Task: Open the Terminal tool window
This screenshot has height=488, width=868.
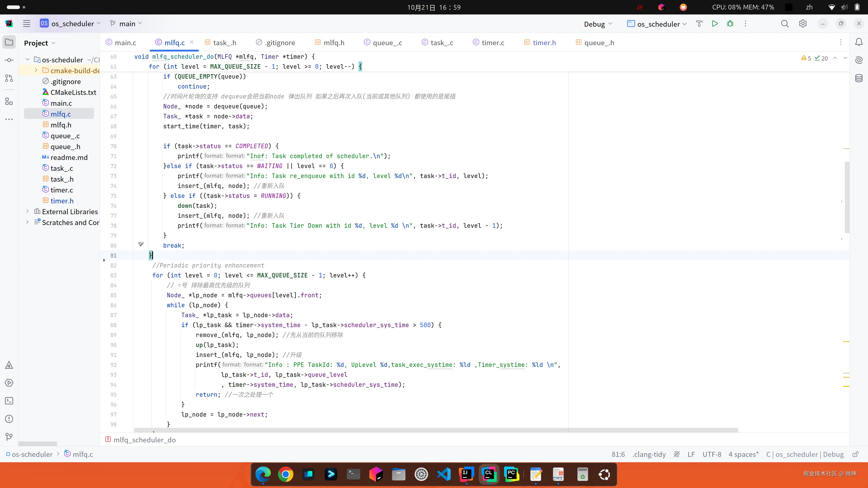Action: (x=9, y=401)
